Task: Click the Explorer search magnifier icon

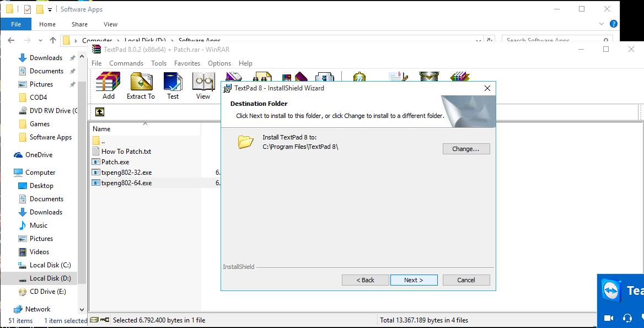Action: 606,40
